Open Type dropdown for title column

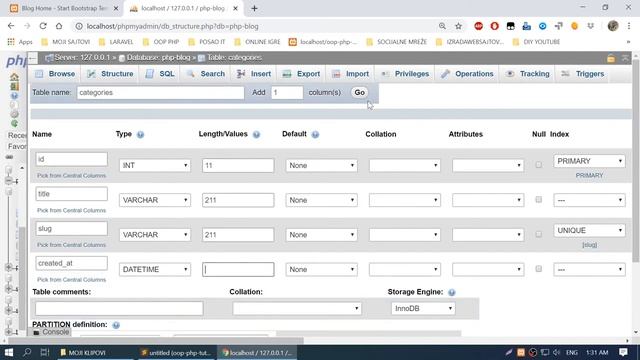pyautogui.click(x=155, y=200)
